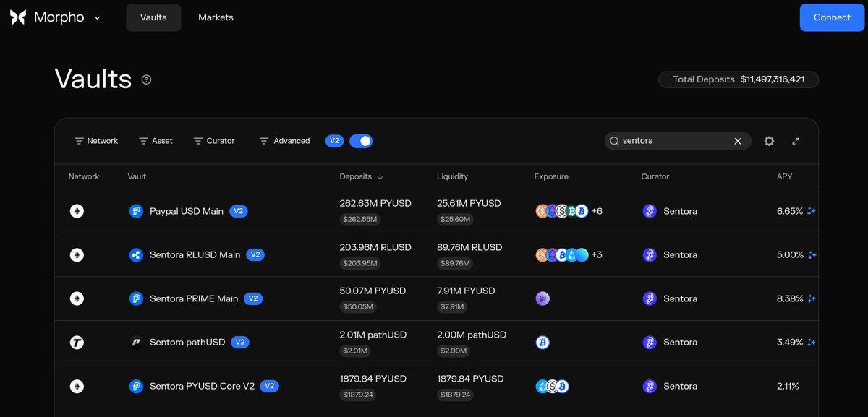Viewport: 868px width, 417px height.
Task: Click the Morpho butterfly logo
Action: [x=18, y=17]
